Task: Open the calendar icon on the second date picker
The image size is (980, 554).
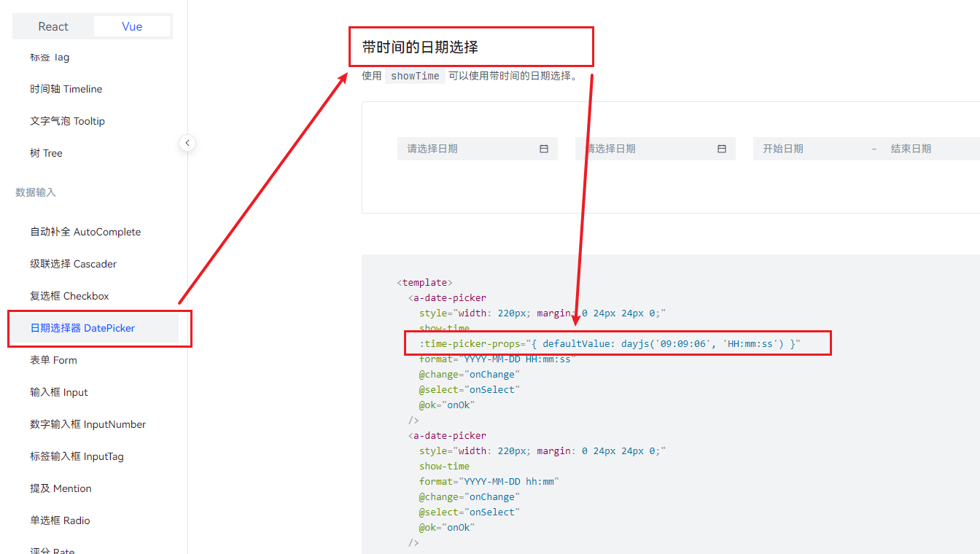Action: (x=721, y=148)
